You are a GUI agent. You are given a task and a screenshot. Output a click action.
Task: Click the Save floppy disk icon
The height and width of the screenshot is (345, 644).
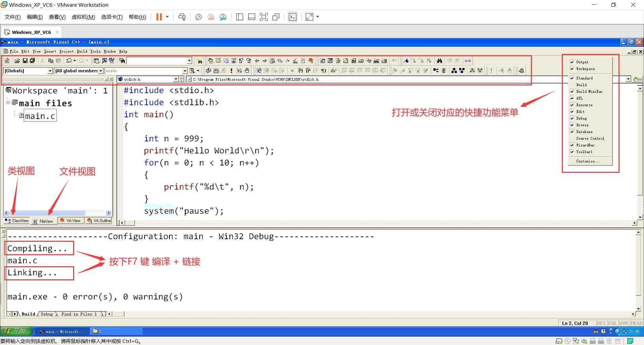tap(25, 61)
